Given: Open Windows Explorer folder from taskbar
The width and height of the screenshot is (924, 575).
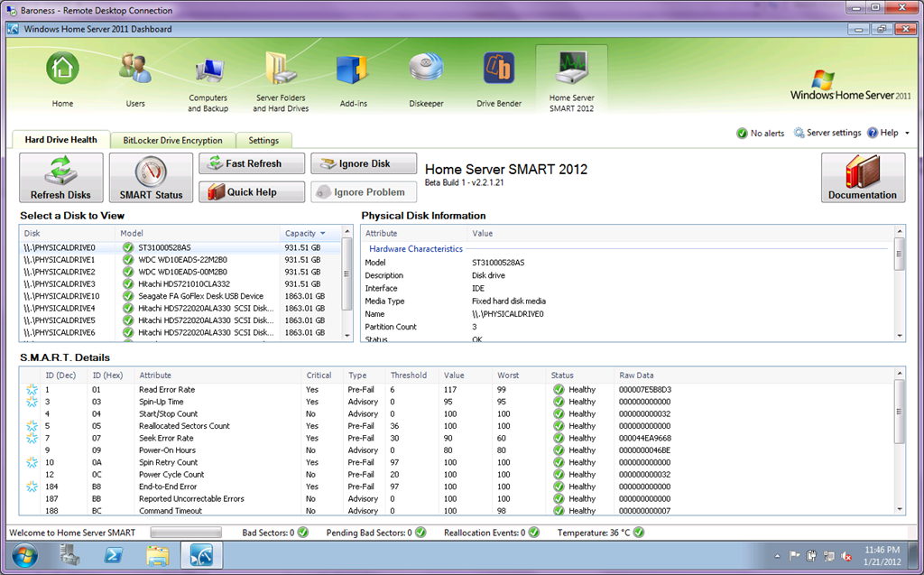Looking at the screenshot, I should coord(157,555).
